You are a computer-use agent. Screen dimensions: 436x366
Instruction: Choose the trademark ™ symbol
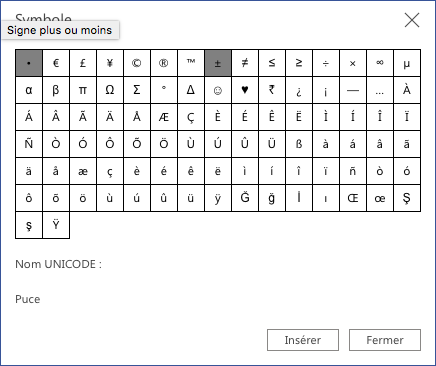[x=191, y=63]
